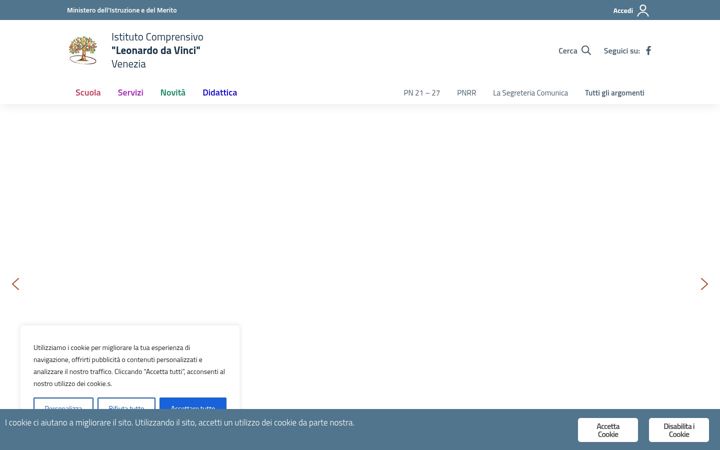
Task: Click Ministero dell'Istruzione e del Merito link
Action: coord(122,10)
